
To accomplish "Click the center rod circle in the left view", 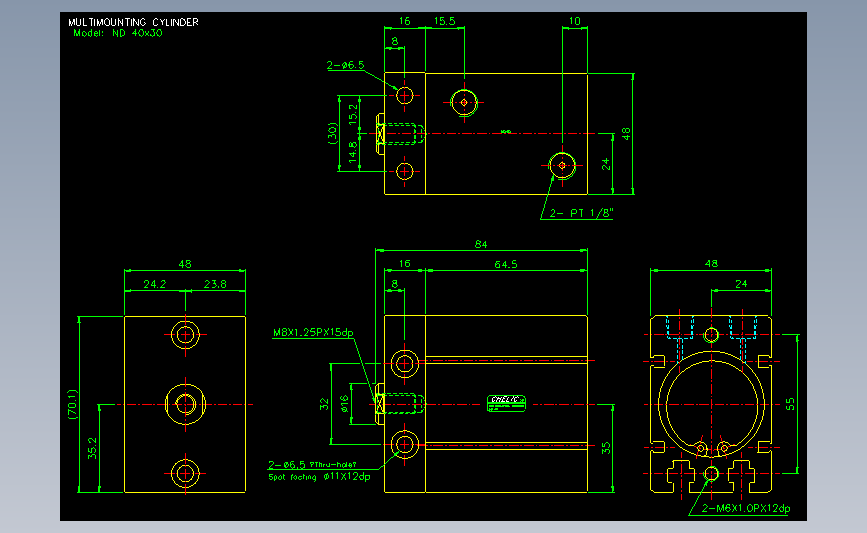I will tap(185, 404).
